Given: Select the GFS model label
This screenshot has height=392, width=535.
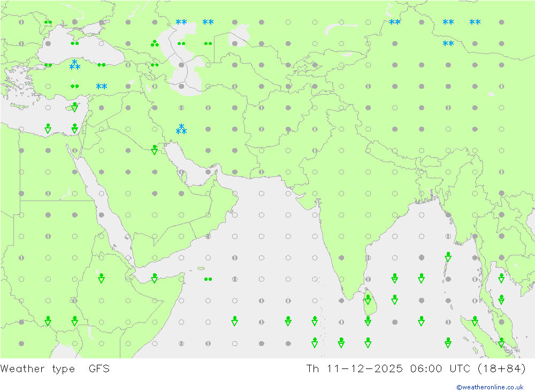Looking at the screenshot, I should (x=99, y=369).
